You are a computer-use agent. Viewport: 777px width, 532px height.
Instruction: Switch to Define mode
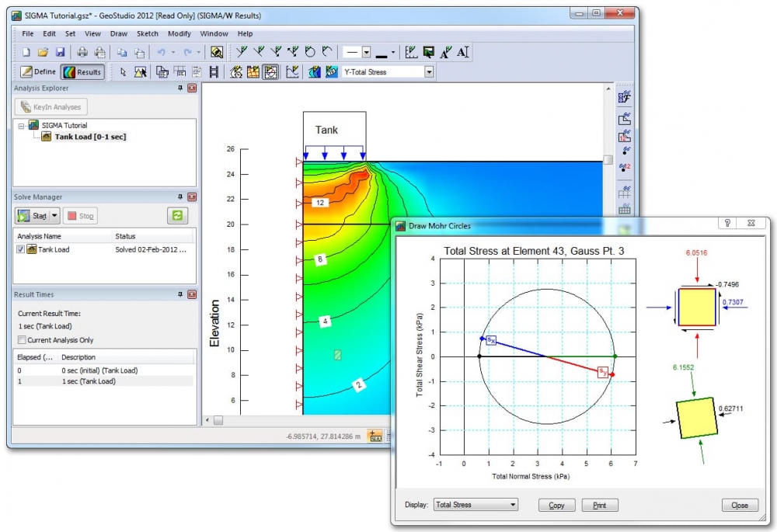tap(38, 71)
